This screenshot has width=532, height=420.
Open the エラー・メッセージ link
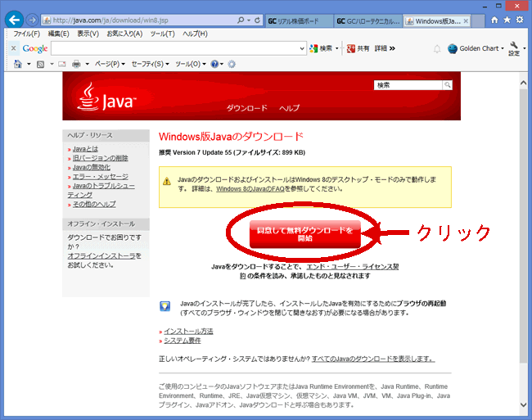coord(101,176)
